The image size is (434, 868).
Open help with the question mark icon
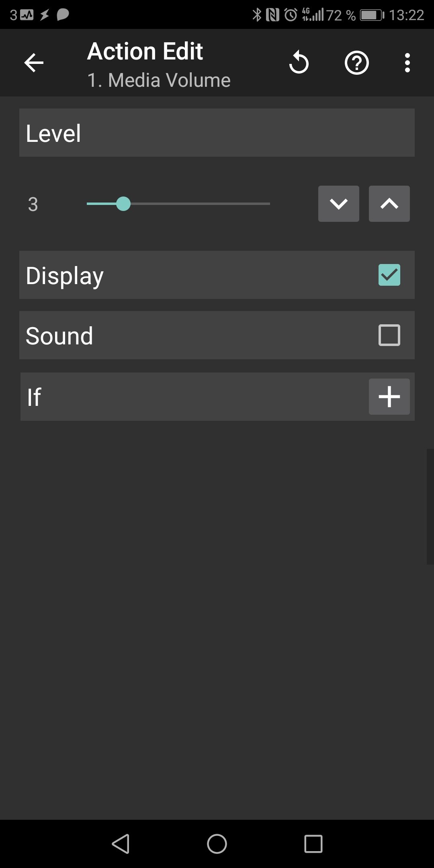(x=356, y=63)
